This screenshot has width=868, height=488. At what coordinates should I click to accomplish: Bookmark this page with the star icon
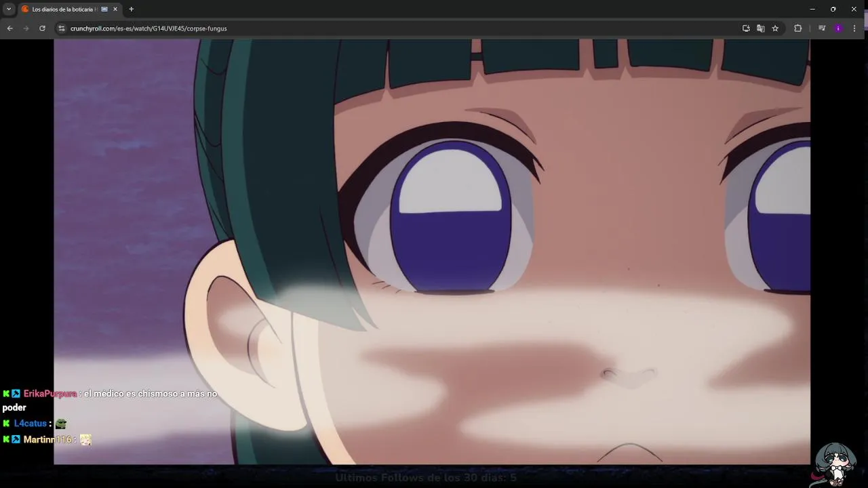click(x=775, y=28)
